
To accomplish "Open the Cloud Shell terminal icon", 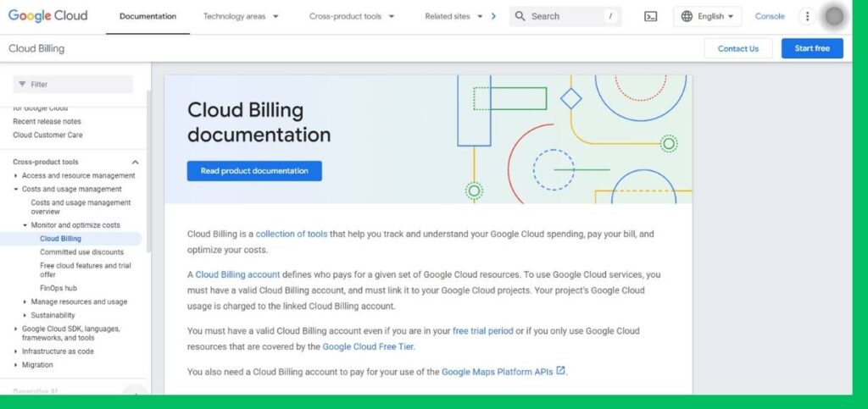I will [x=650, y=17].
